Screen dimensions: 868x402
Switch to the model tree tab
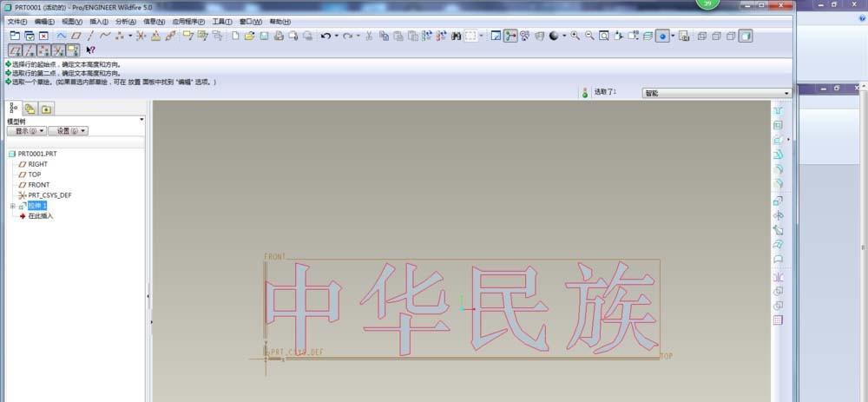coord(13,108)
